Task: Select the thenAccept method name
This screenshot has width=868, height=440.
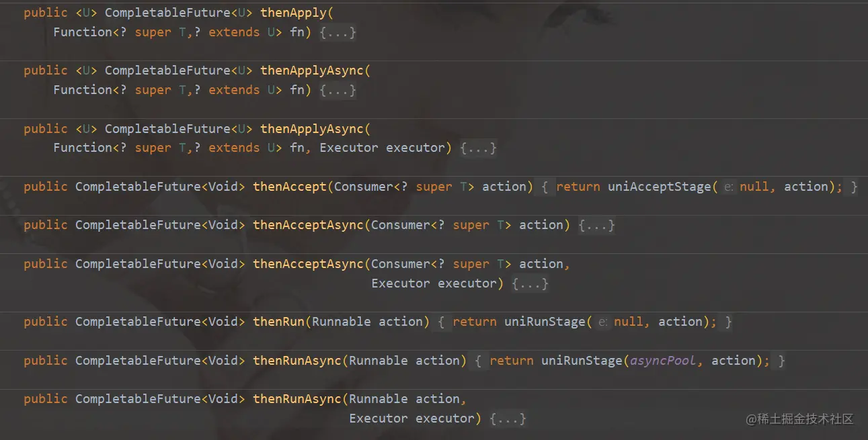Action: (290, 187)
